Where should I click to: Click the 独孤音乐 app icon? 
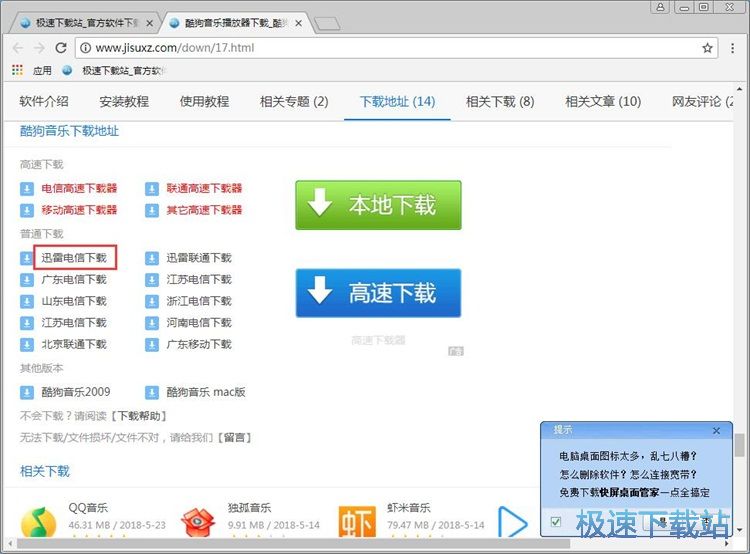(198, 522)
